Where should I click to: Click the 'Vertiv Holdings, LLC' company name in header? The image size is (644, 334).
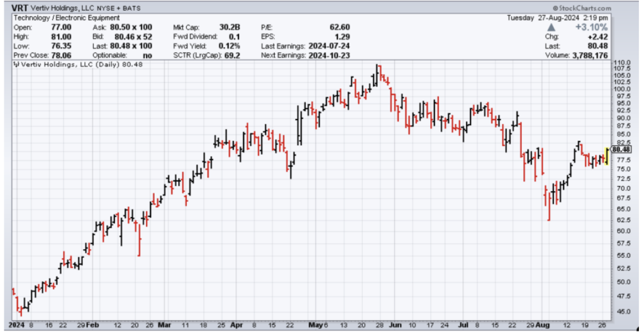62,8
